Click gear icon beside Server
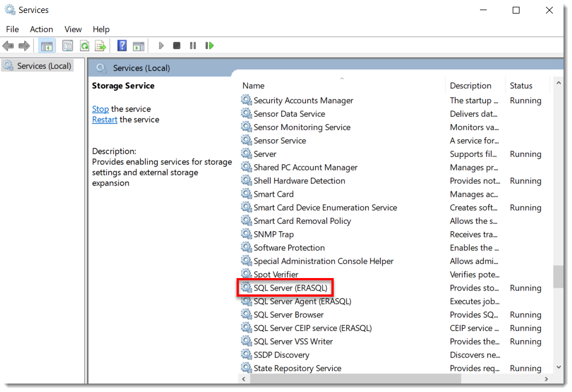 pyautogui.click(x=247, y=153)
